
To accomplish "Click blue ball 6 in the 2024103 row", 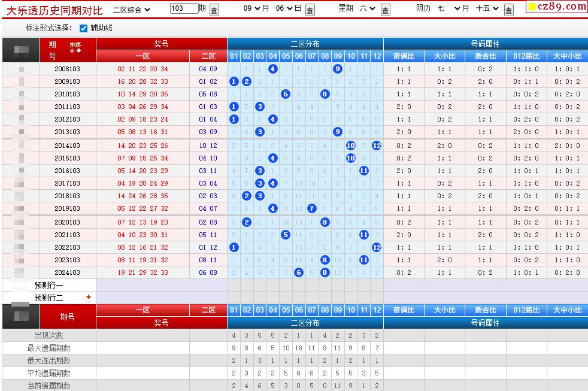I will pos(299,272).
